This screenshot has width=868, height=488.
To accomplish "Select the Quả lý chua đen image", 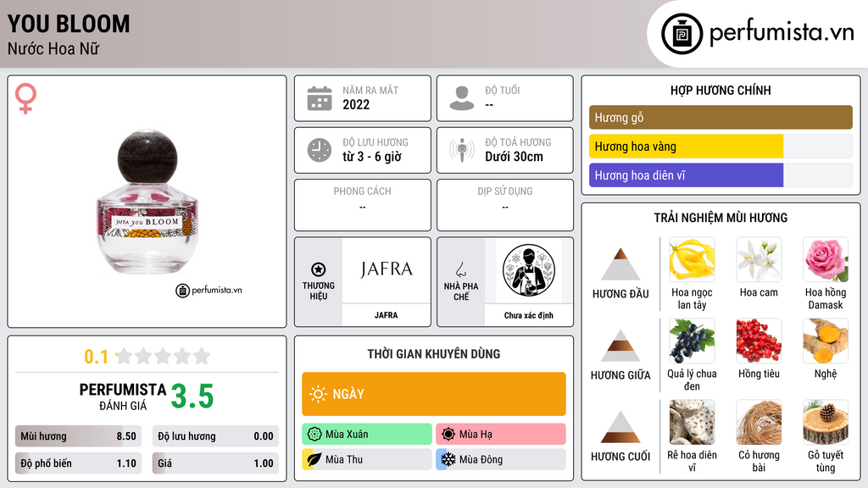I will pyautogui.click(x=692, y=341).
